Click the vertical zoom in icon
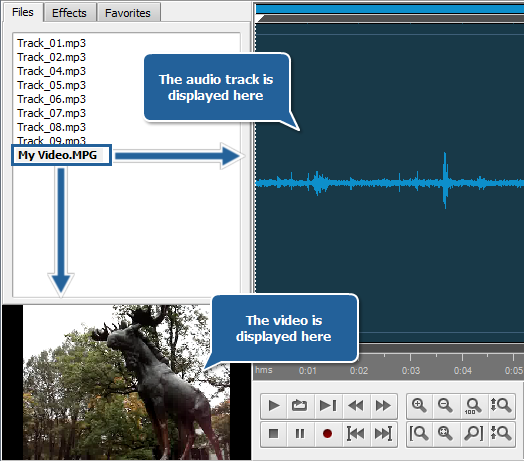Screen dimensions: 524x461 point(501,406)
